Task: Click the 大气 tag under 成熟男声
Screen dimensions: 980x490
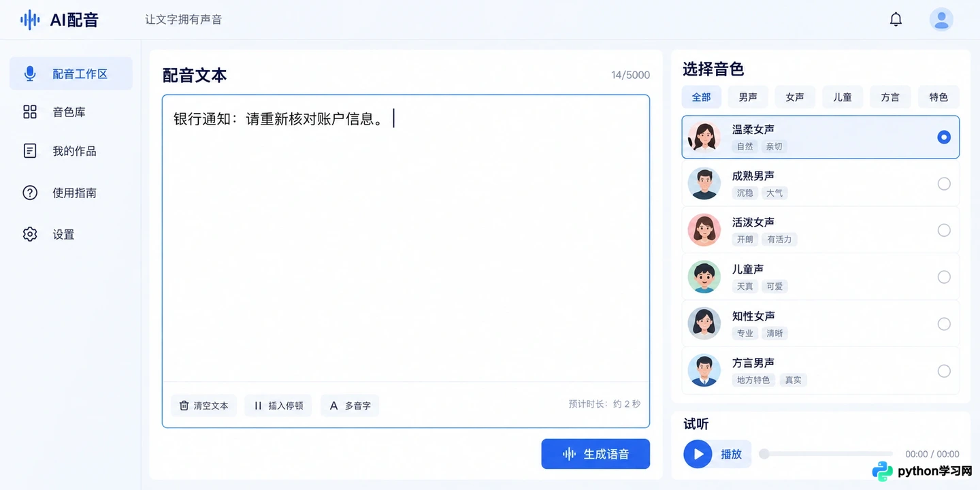Action: point(774,193)
